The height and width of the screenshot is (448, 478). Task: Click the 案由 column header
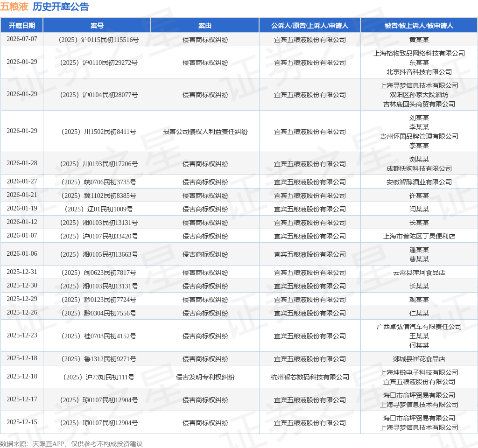click(x=205, y=26)
